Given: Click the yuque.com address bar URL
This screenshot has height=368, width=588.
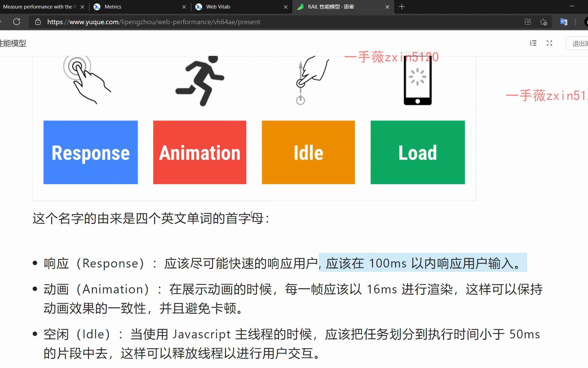Looking at the screenshot, I should click(x=153, y=22).
